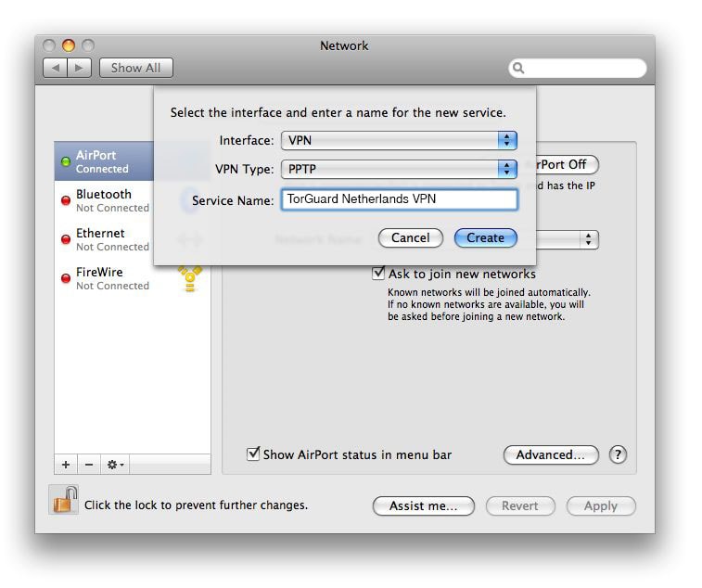Open help with the question mark button
Screen dimensions: 702x588
point(618,455)
